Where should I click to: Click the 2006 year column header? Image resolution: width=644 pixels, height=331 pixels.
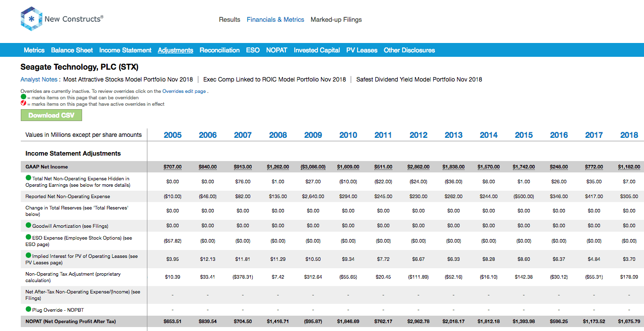(x=208, y=135)
